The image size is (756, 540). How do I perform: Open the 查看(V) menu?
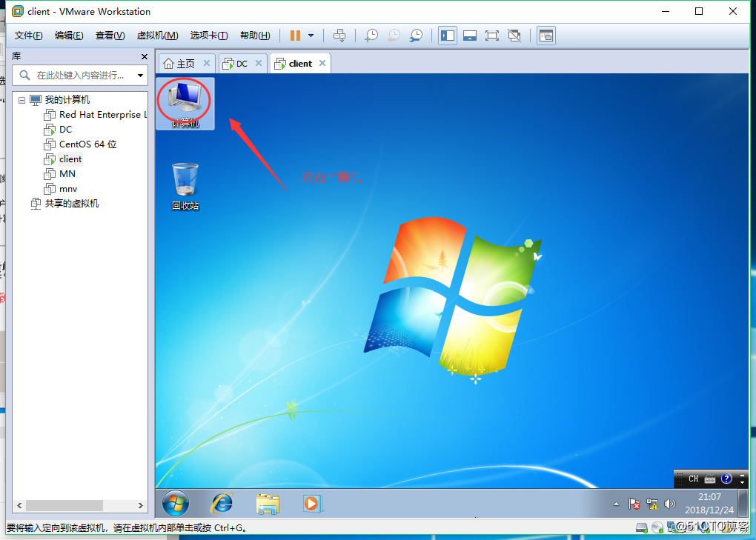110,36
